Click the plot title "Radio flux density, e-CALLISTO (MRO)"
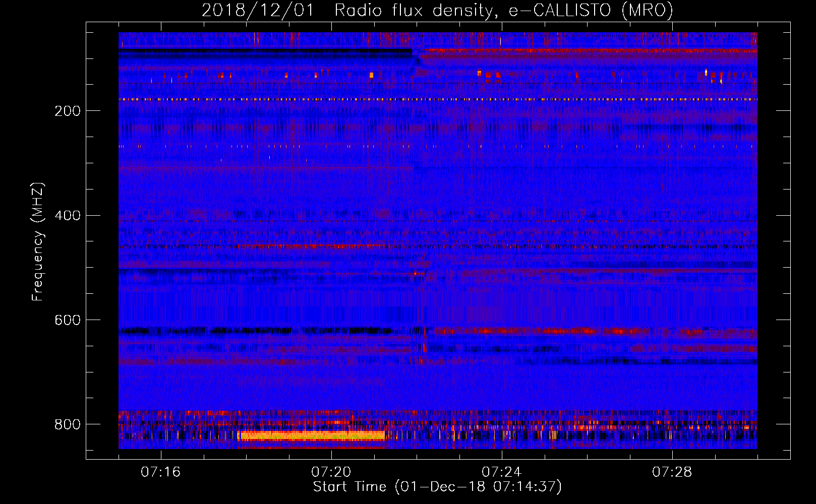Viewport: 816px width, 504px height. pyautogui.click(x=503, y=10)
